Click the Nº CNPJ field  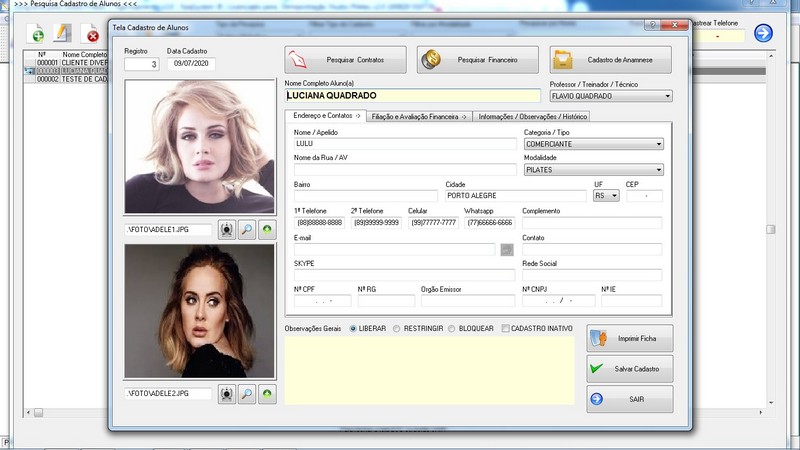559,301
